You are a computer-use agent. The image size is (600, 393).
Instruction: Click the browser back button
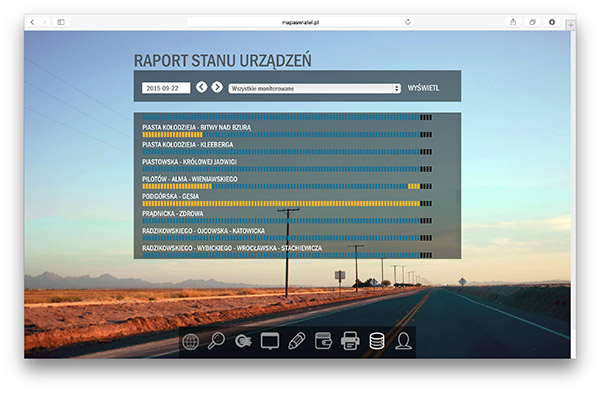coord(33,22)
